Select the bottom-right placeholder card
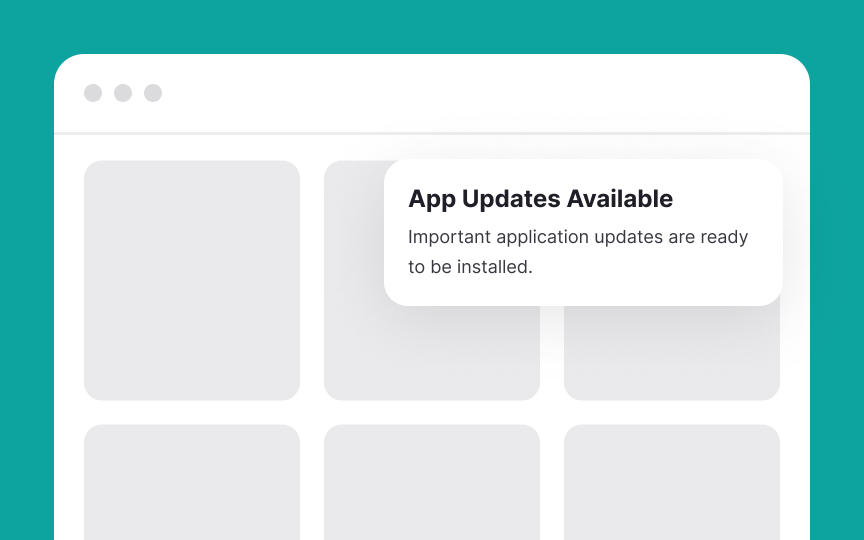Screen dimensions: 864x540 point(672,482)
